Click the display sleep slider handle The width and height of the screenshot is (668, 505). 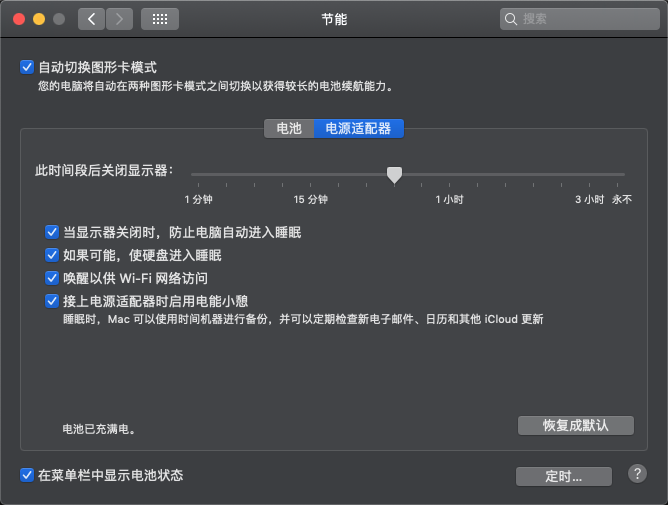click(x=395, y=175)
